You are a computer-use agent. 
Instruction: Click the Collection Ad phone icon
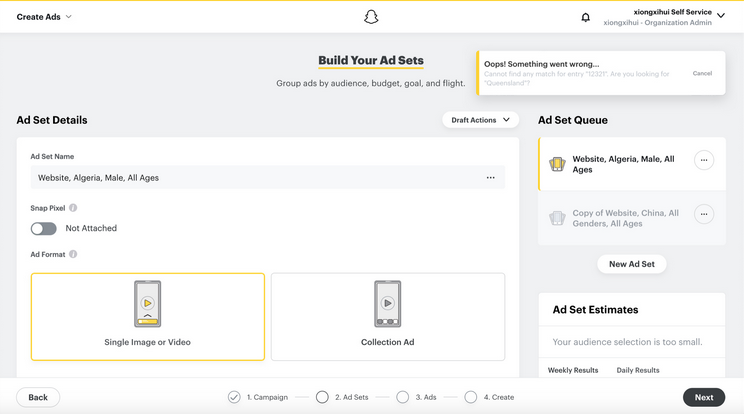pos(387,303)
